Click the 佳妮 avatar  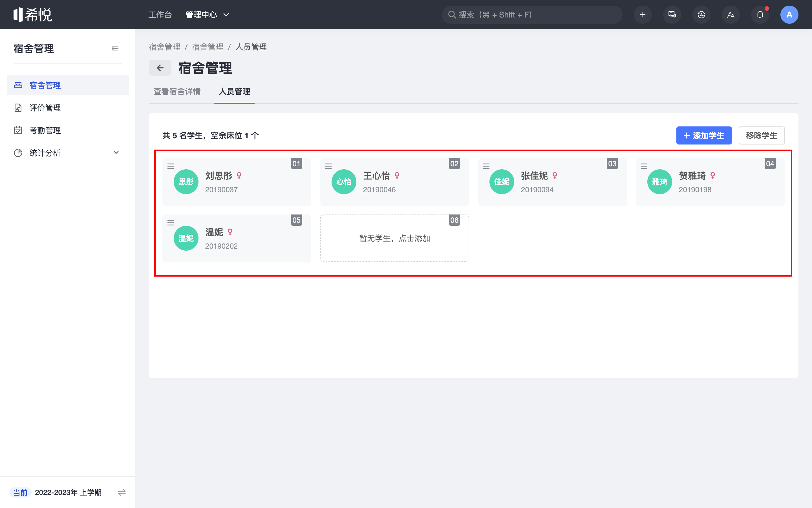502,182
